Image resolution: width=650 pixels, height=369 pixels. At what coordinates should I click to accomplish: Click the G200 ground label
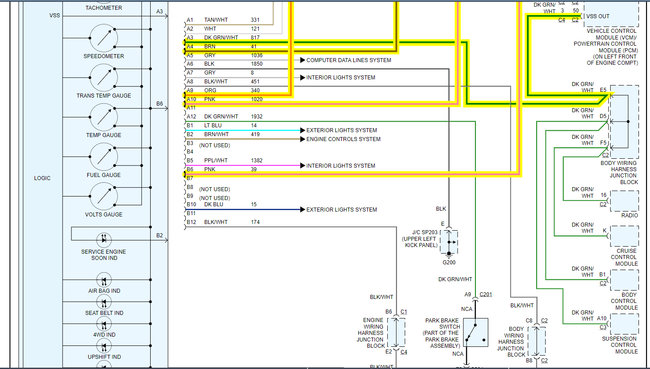449,262
